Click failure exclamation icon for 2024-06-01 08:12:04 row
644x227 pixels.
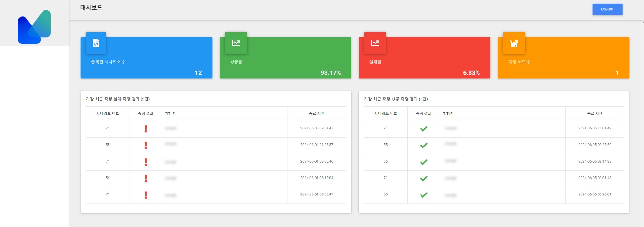[146, 178]
